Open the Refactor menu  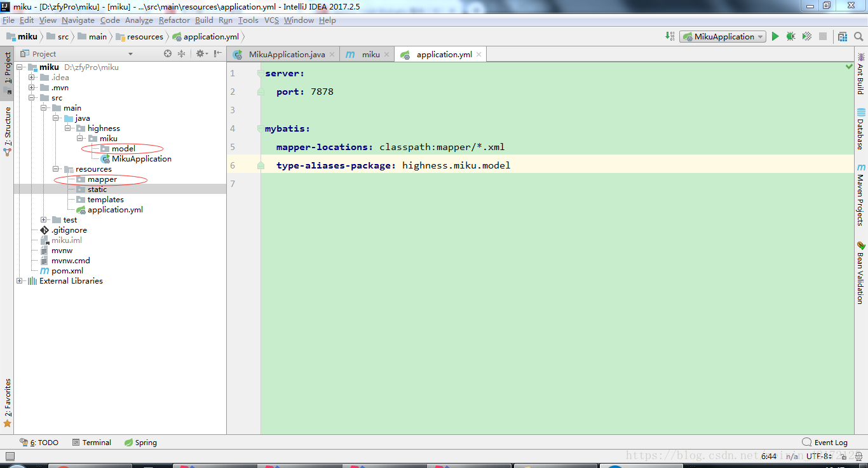(174, 20)
